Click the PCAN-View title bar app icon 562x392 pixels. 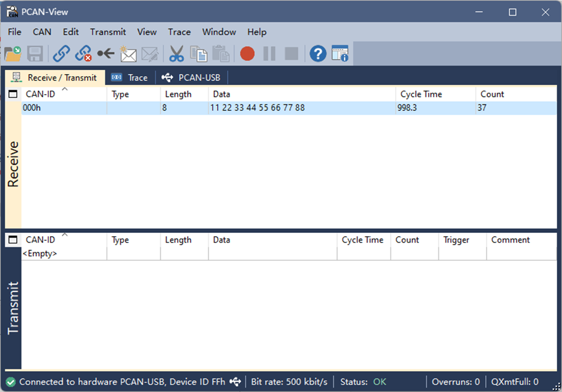pos(12,12)
